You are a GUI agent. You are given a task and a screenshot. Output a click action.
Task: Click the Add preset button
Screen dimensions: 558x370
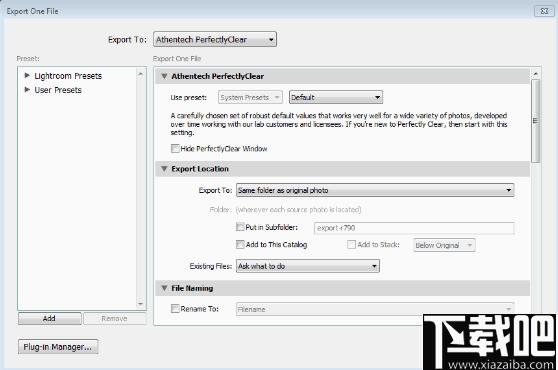49,318
